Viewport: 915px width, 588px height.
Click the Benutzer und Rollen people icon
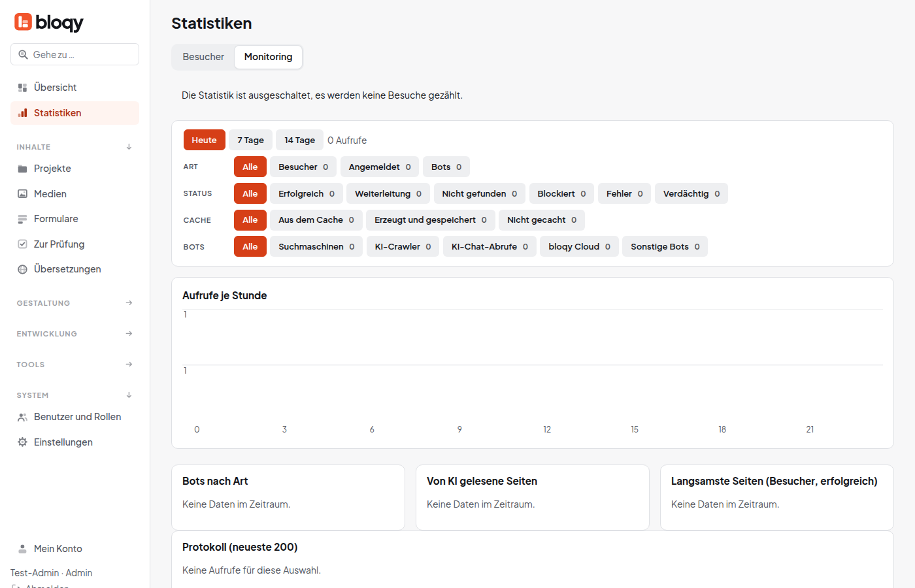pos(22,417)
